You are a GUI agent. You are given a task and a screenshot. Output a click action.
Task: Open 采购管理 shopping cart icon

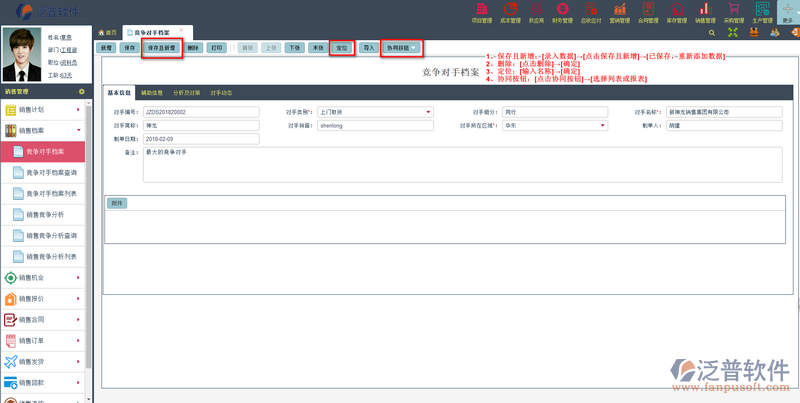click(x=734, y=9)
